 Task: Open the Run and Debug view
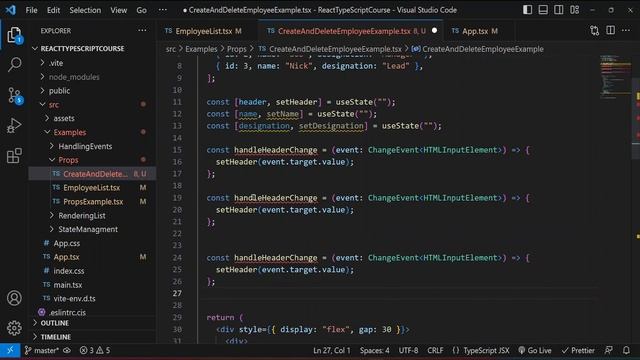(x=14, y=125)
